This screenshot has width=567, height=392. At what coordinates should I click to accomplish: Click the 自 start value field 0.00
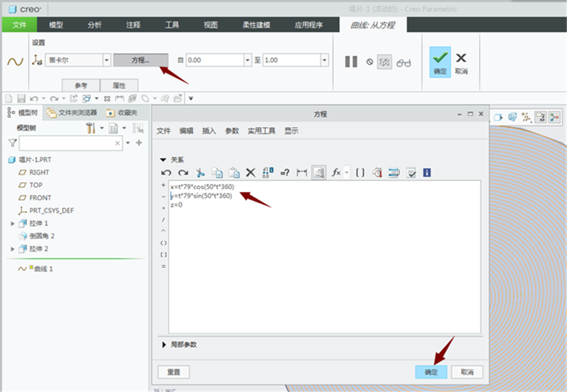tap(215, 60)
